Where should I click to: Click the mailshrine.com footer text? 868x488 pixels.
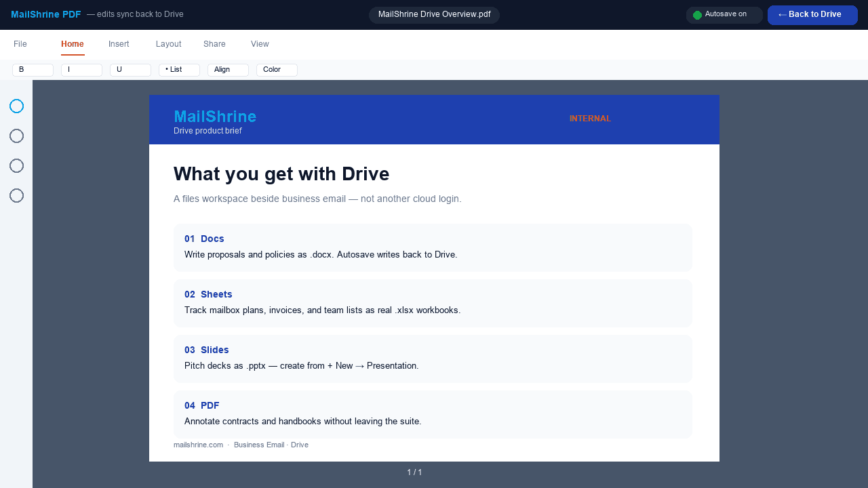tap(198, 445)
